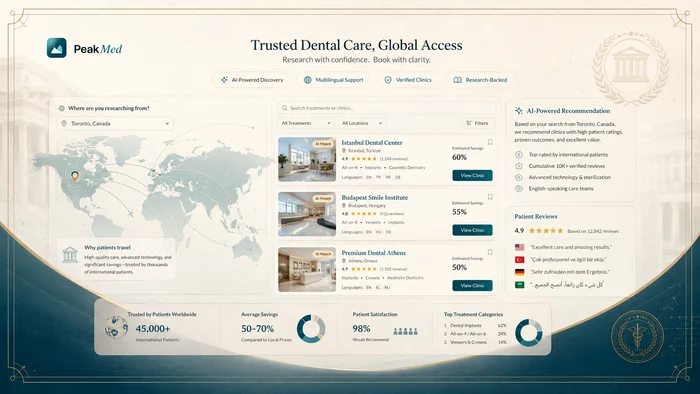Click the icon beside English-speaking care teams
Screen dimensions: 700x394
[x=519, y=189]
